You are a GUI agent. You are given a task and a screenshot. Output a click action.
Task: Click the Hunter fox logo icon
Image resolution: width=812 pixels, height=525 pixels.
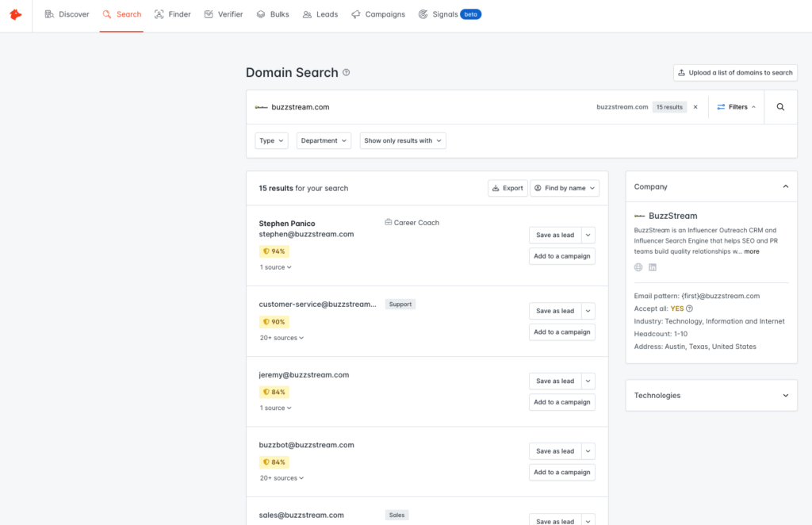coord(16,15)
